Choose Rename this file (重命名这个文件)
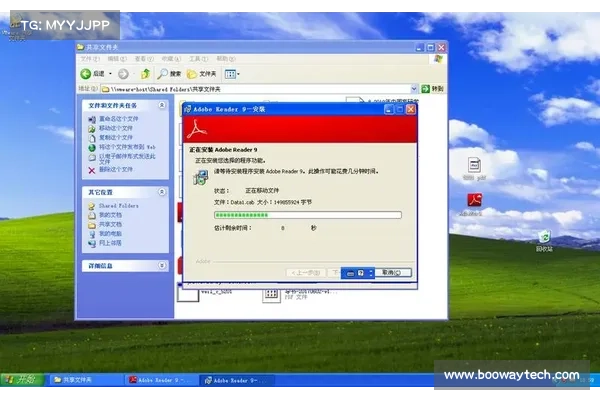This screenshot has width=600, height=400. coord(114,119)
